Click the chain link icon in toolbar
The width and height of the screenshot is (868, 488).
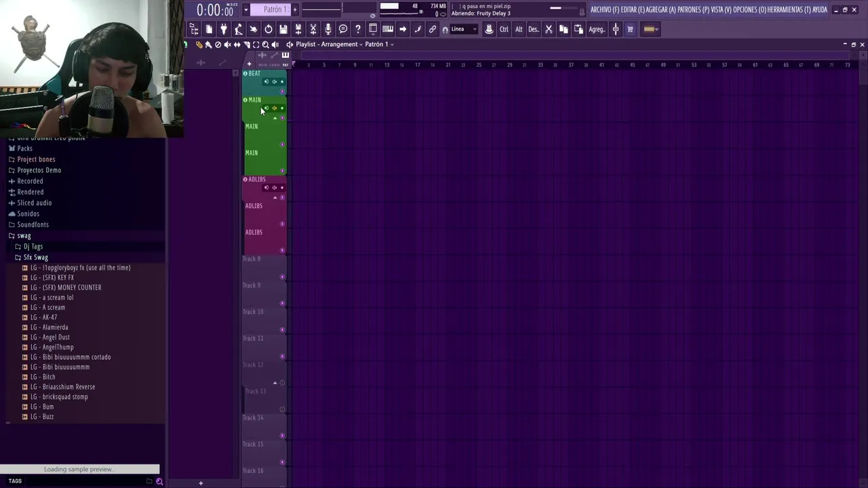click(433, 29)
